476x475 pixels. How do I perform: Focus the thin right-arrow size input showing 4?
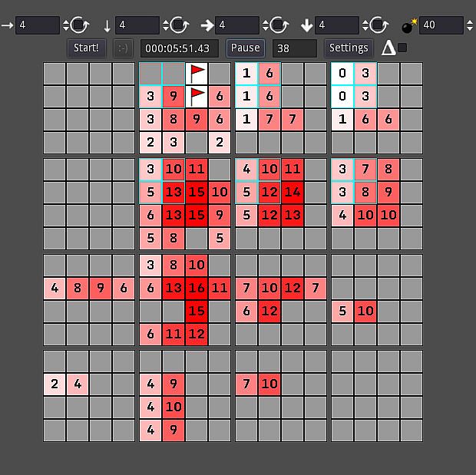(x=38, y=25)
